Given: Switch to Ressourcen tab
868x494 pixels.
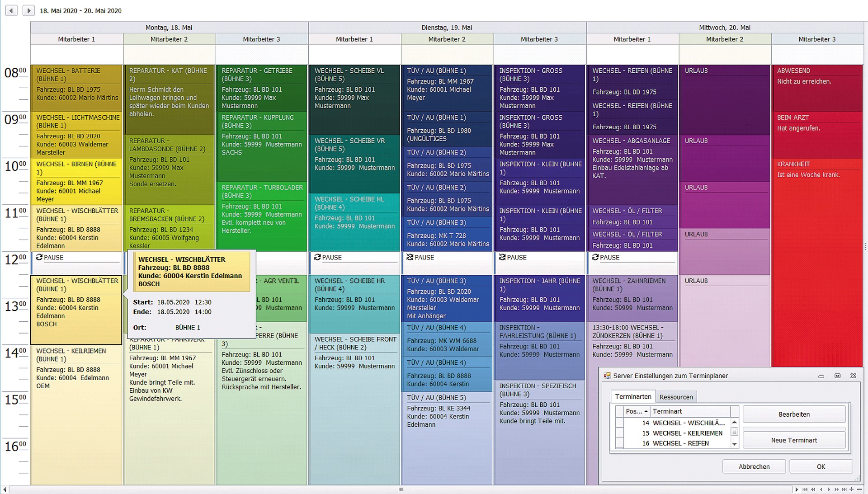Looking at the screenshot, I should [x=676, y=397].
